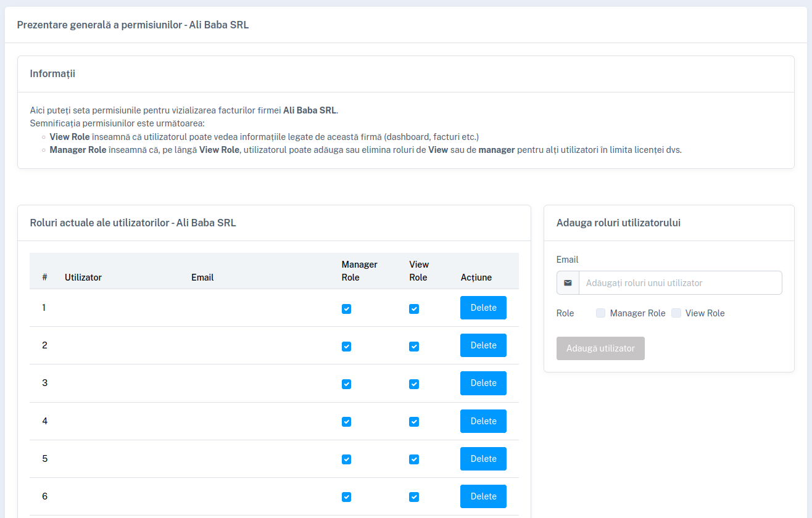The width and height of the screenshot is (812, 518).
Task: Click the Roluri actuale ale utilizatorilor heading
Action: tap(133, 223)
